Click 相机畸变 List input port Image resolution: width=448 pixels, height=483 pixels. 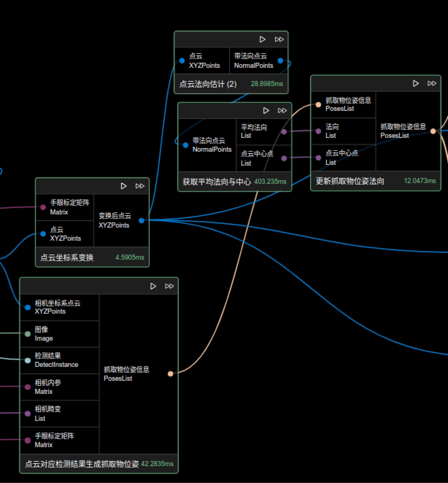28,413
